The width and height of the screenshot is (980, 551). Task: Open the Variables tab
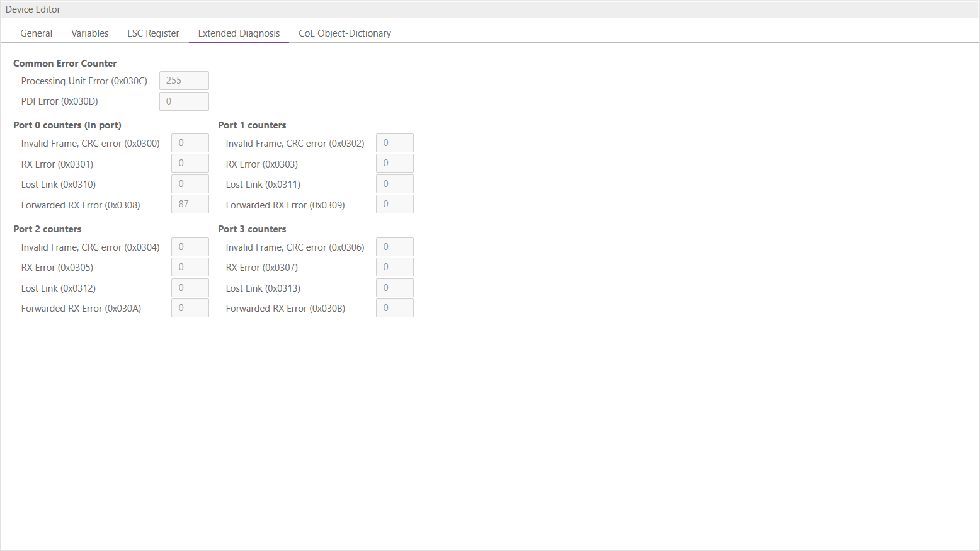(x=89, y=33)
